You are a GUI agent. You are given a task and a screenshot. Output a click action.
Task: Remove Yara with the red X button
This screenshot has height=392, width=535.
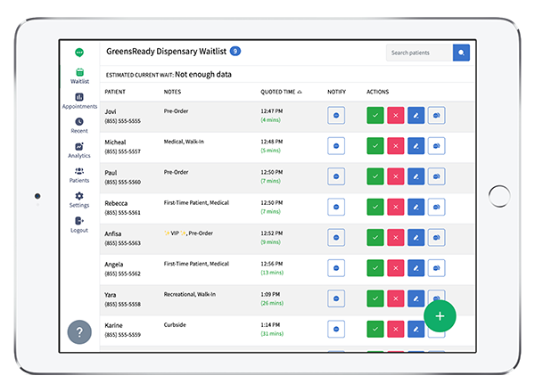(x=396, y=298)
